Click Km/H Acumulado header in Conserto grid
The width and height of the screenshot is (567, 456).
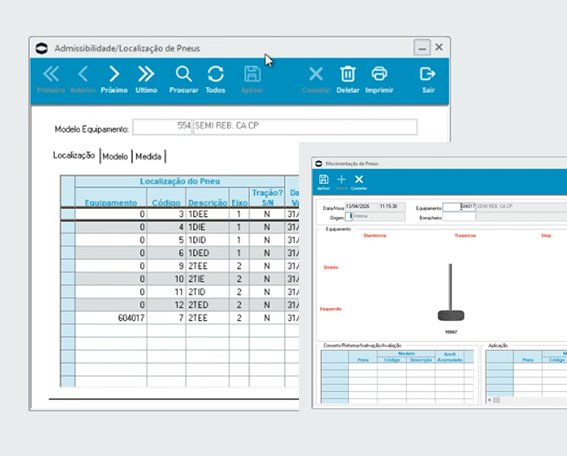[x=449, y=357]
